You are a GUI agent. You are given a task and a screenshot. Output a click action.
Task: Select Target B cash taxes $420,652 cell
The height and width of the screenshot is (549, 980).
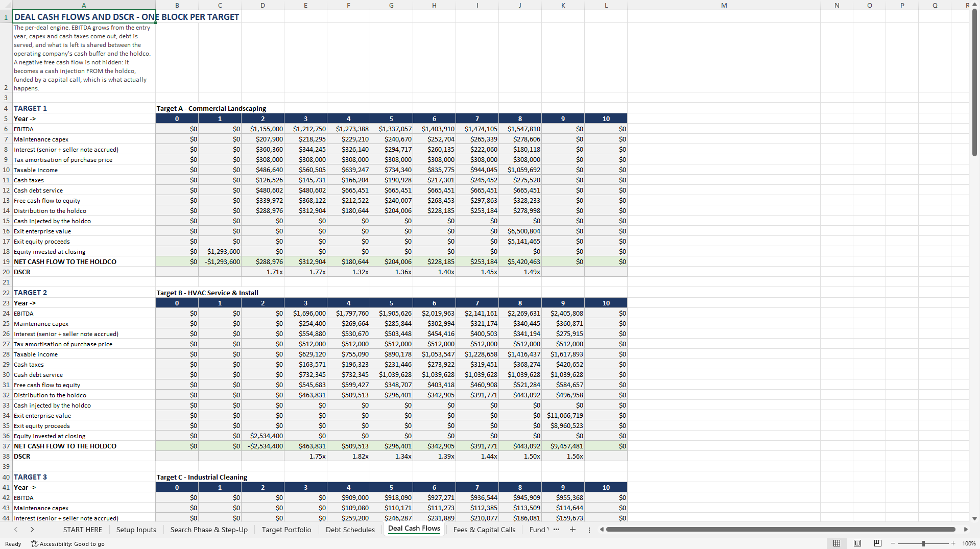point(563,364)
